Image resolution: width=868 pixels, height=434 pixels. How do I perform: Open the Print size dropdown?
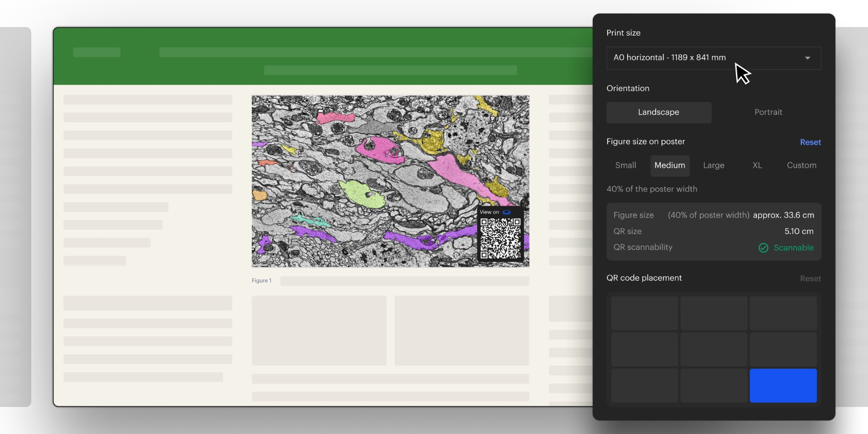[713, 58]
